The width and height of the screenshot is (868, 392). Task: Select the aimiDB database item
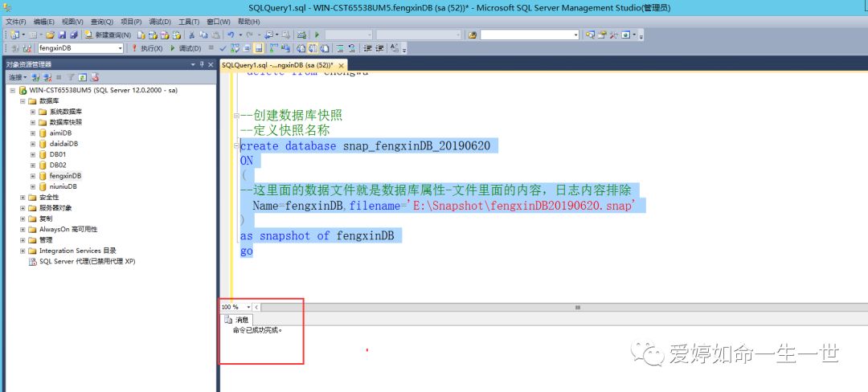point(60,133)
